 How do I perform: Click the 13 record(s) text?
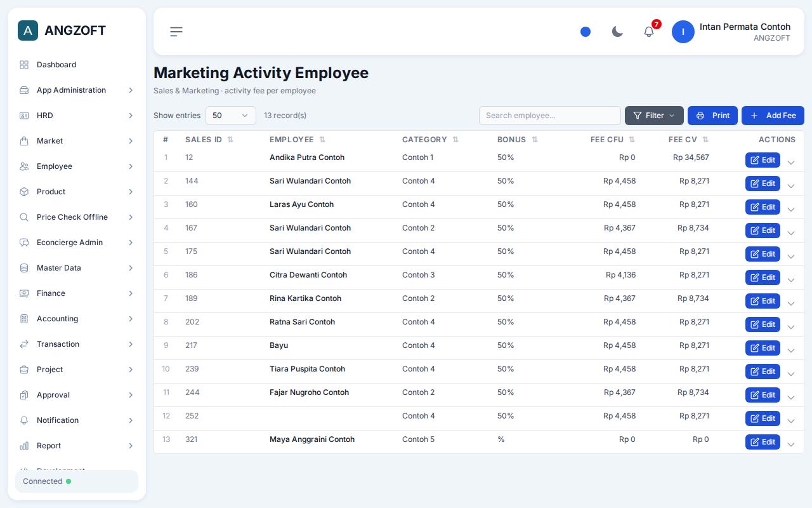click(285, 116)
